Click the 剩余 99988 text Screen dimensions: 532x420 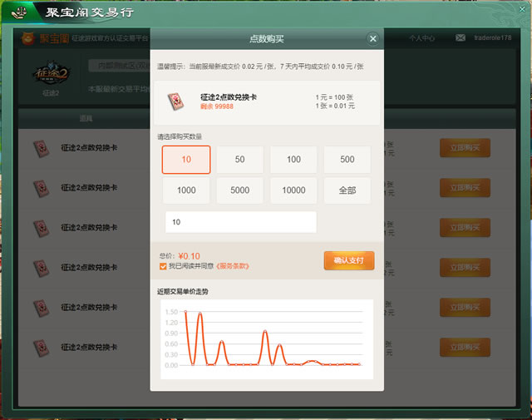tap(217, 106)
